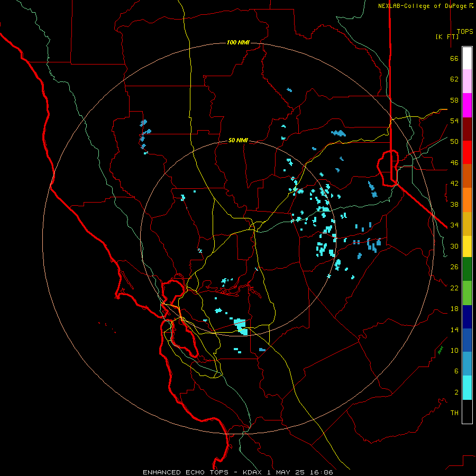Click the "34" legend value

[454, 225]
